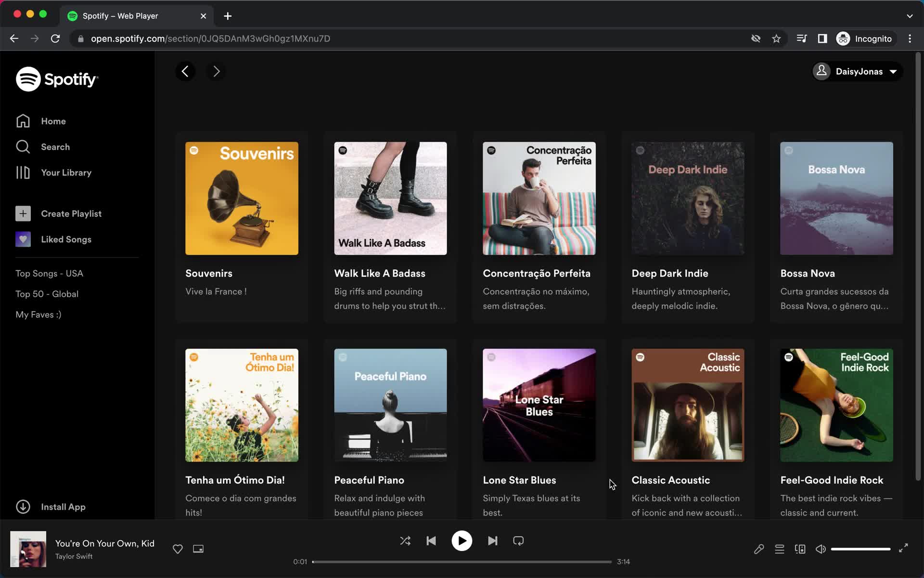Image resolution: width=924 pixels, height=578 pixels.
Task: Click the Feel-Good Indie Rock title
Action: pyautogui.click(x=831, y=480)
